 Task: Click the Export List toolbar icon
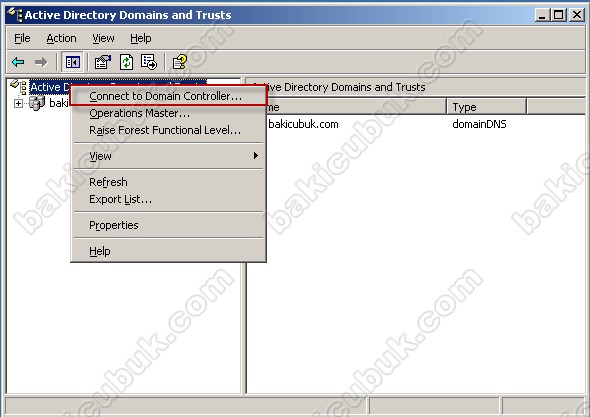tap(149, 62)
